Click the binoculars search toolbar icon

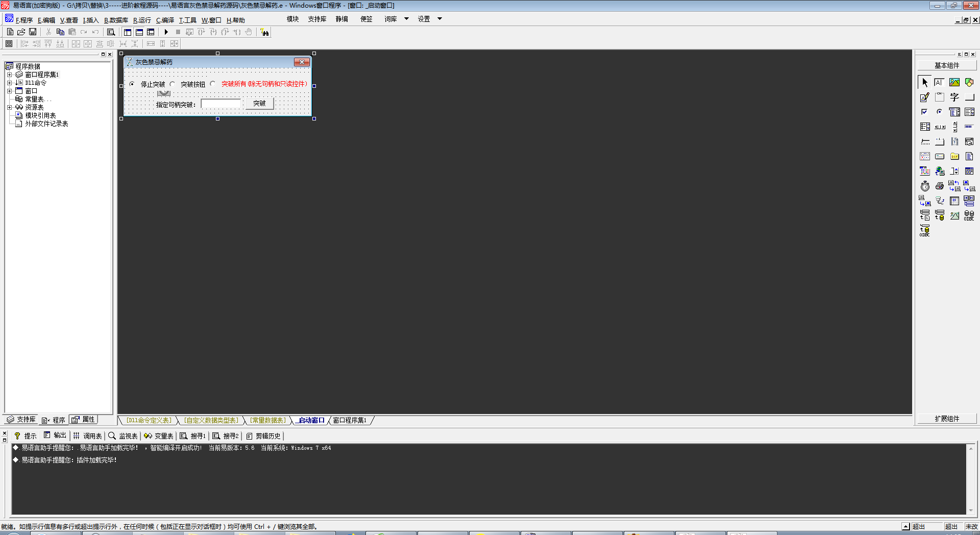pos(264,32)
